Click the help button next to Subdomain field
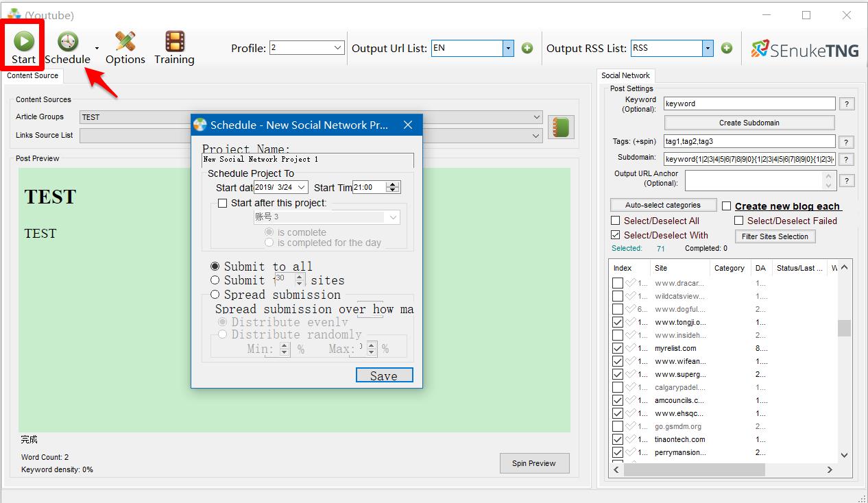 coord(847,160)
